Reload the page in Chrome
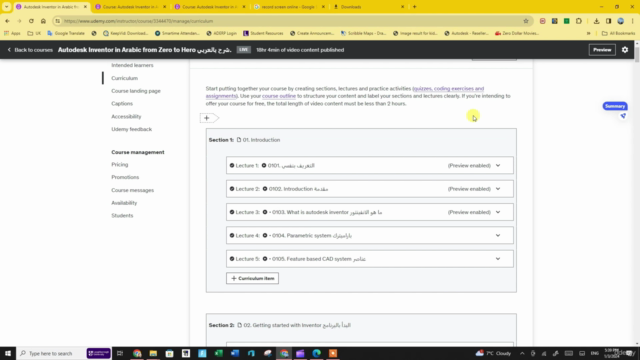 (31, 21)
